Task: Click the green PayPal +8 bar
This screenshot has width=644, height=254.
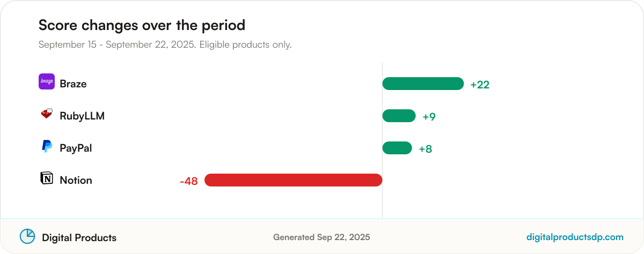Action: (397, 148)
